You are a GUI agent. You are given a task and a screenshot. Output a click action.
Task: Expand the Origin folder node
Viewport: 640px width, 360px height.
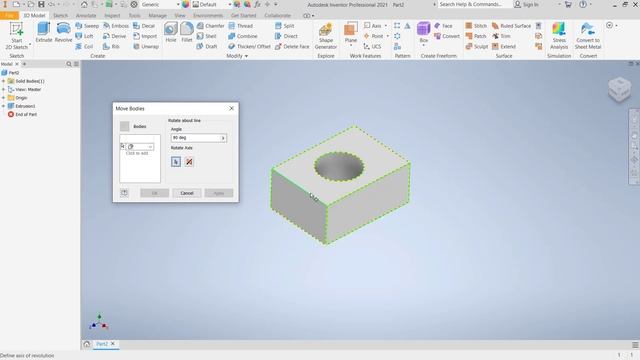coord(4,98)
